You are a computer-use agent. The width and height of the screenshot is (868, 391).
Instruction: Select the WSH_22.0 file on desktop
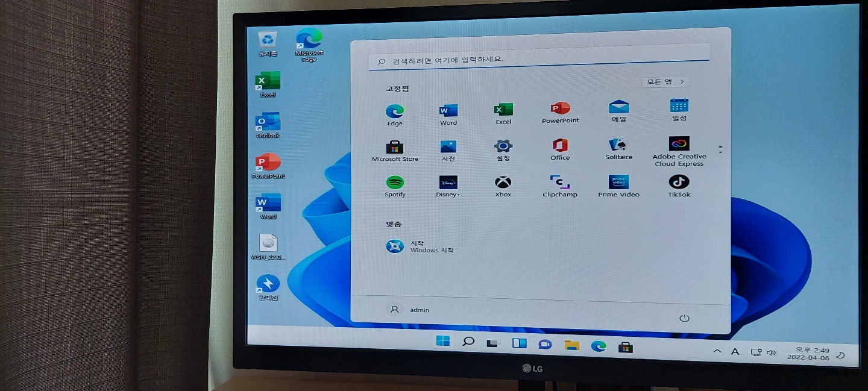click(x=268, y=247)
